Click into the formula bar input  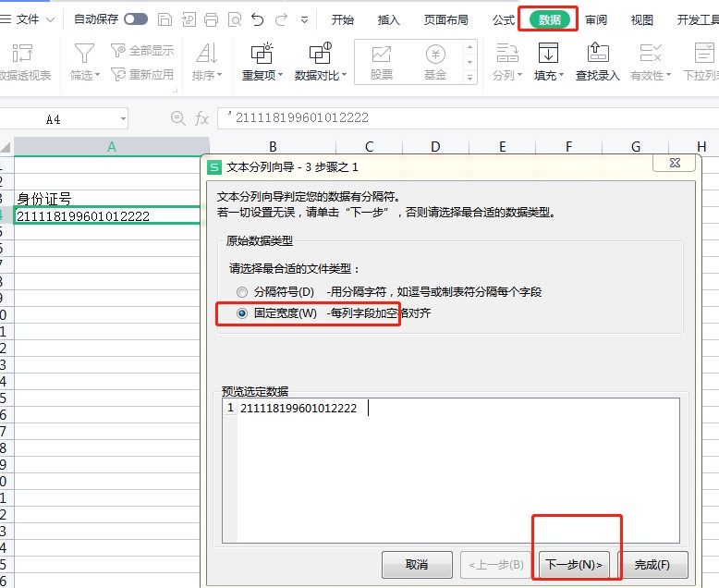pos(468,117)
